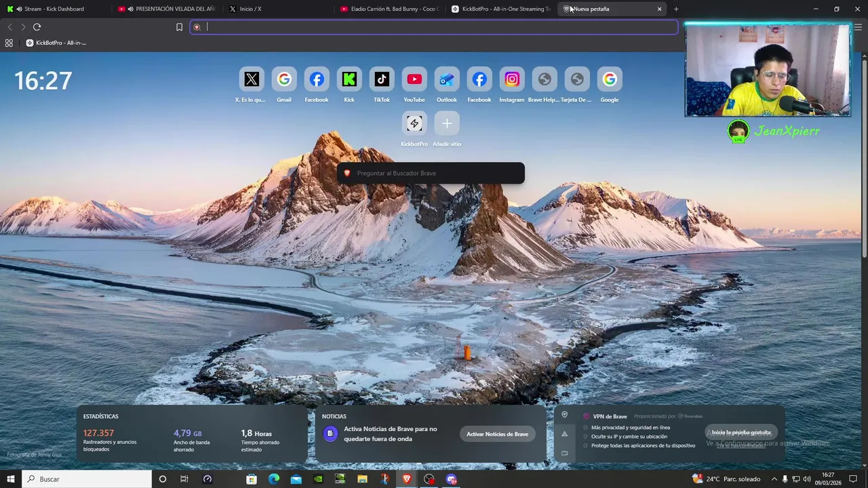Image resolution: width=868 pixels, height=488 pixels.
Task: Click the 4,79 GB bandwidth saved statistic
Action: (x=187, y=433)
